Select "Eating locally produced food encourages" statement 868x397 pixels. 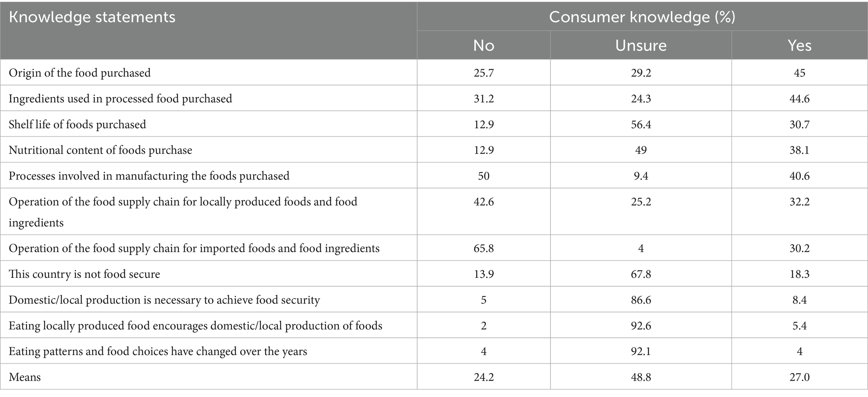click(195, 326)
